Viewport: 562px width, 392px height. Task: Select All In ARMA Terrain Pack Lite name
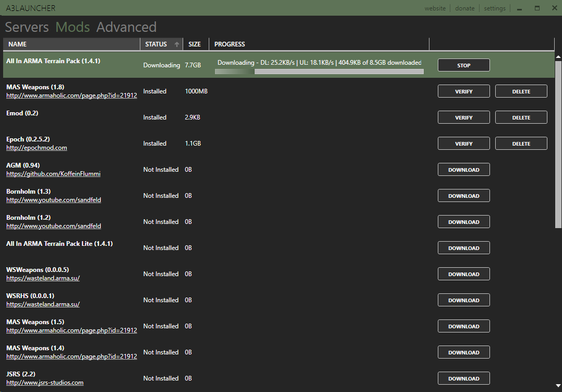[x=59, y=244]
